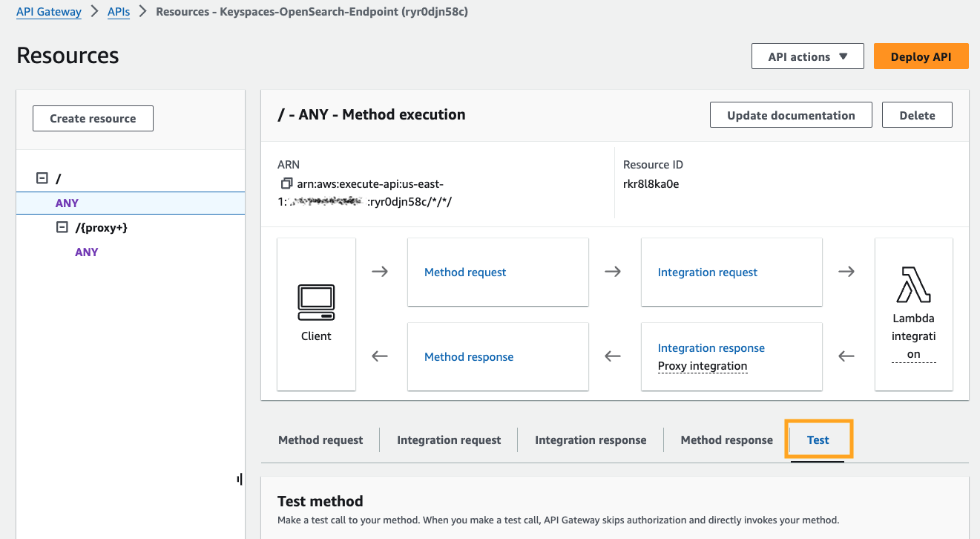Open the API actions dropdown
The height and width of the screenshot is (539, 980).
807,56
